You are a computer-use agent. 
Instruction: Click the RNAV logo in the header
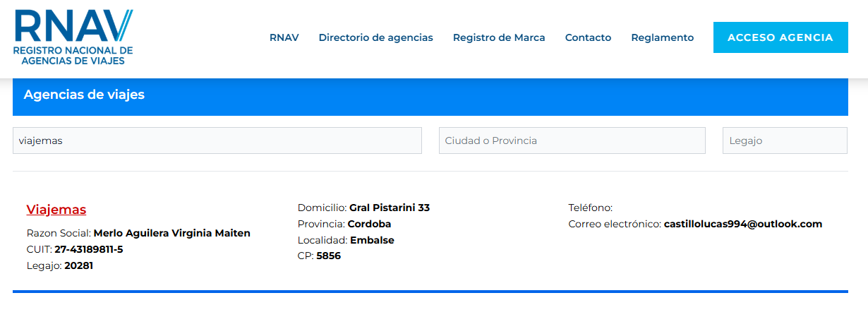tap(73, 37)
